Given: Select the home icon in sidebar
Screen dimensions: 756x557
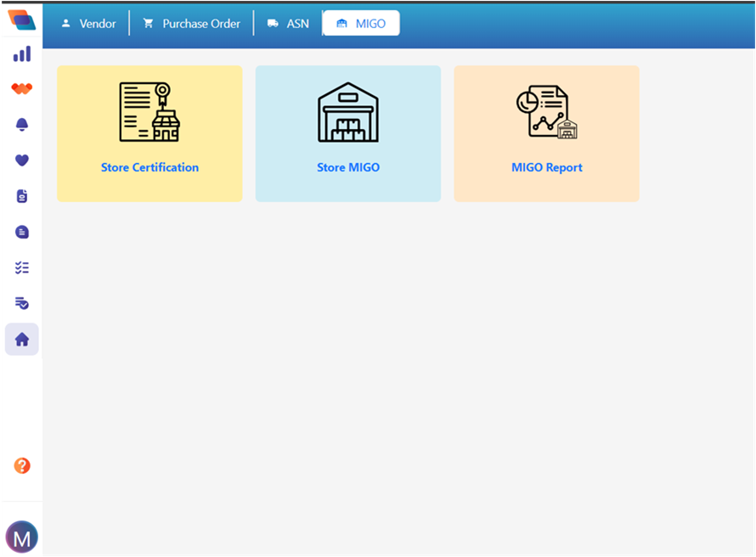Looking at the screenshot, I should tap(22, 340).
